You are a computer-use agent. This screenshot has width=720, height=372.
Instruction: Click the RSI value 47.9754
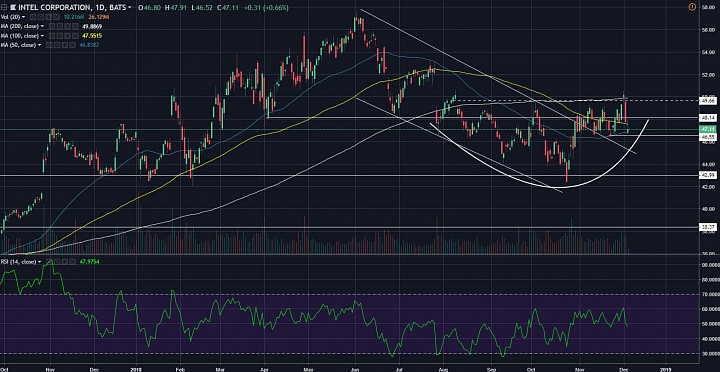point(90,262)
